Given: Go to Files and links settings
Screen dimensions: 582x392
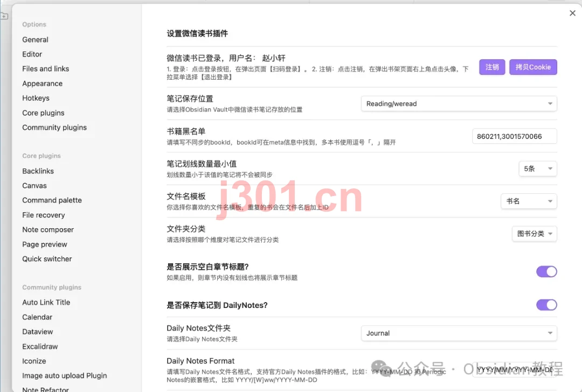Looking at the screenshot, I should [x=46, y=68].
